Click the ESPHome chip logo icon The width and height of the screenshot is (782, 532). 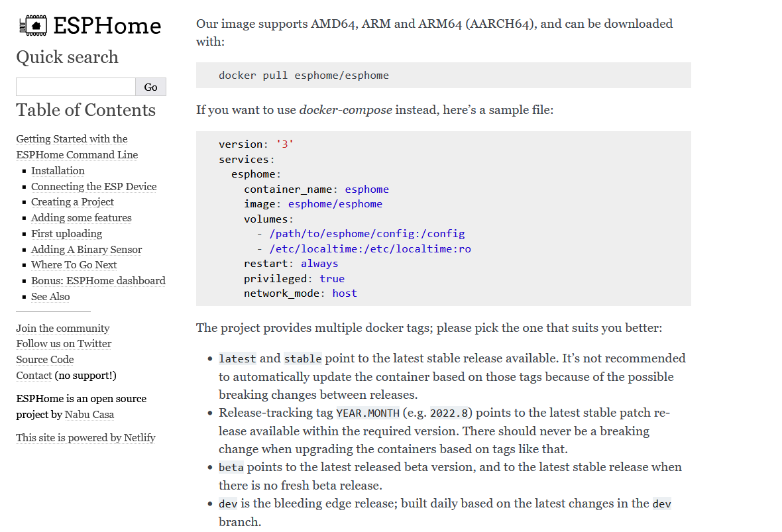point(33,25)
